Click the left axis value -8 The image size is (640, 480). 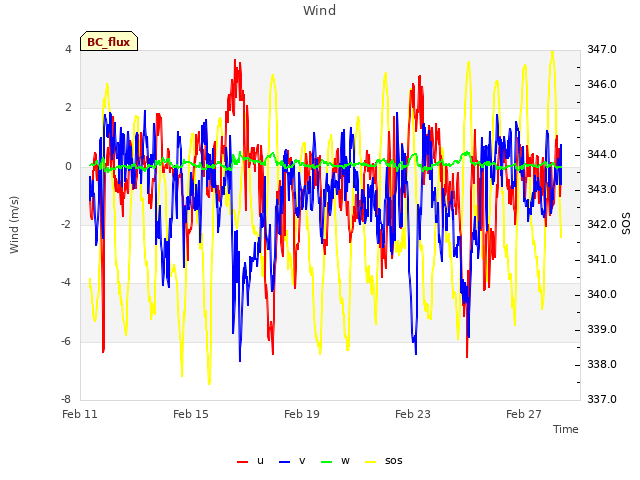66,399
